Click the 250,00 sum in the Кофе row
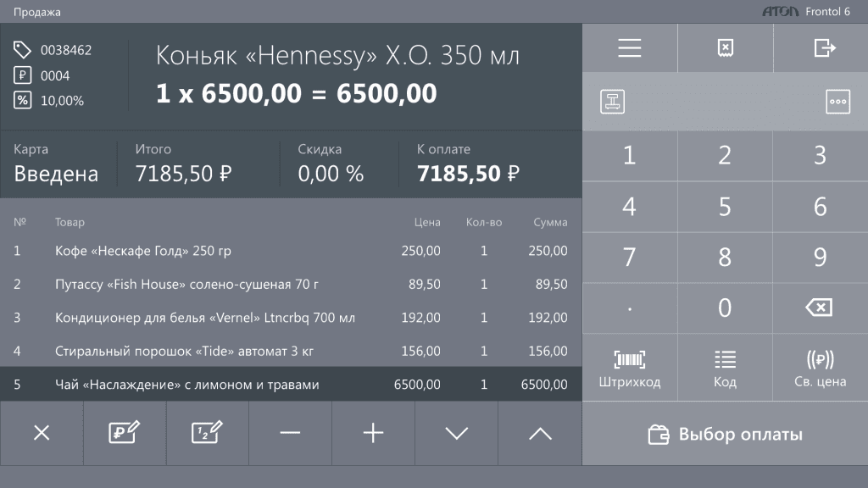This screenshot has width=868, height=488. click(x=548, y=251)
